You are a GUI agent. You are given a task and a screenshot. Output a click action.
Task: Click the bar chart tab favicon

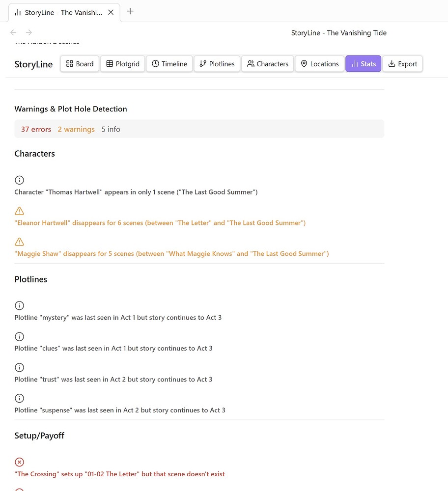point(18,12)
